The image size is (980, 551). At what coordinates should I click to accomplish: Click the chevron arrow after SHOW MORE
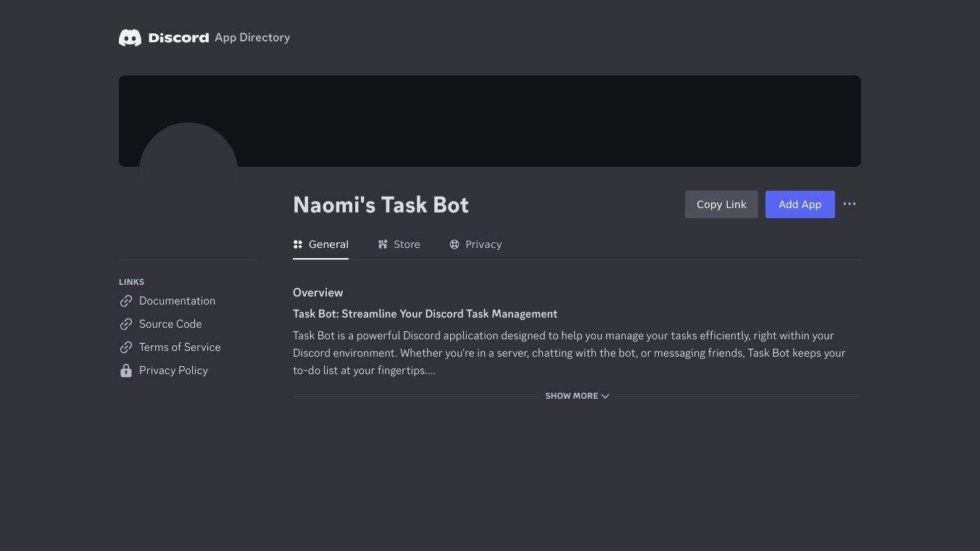(605, 396)
